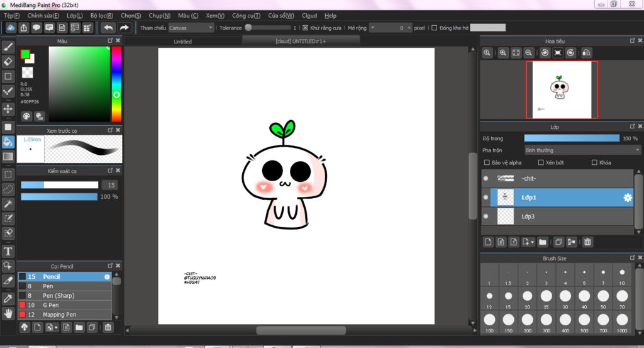Open the Bộ lọc(R) menu

tap(101, 16)
